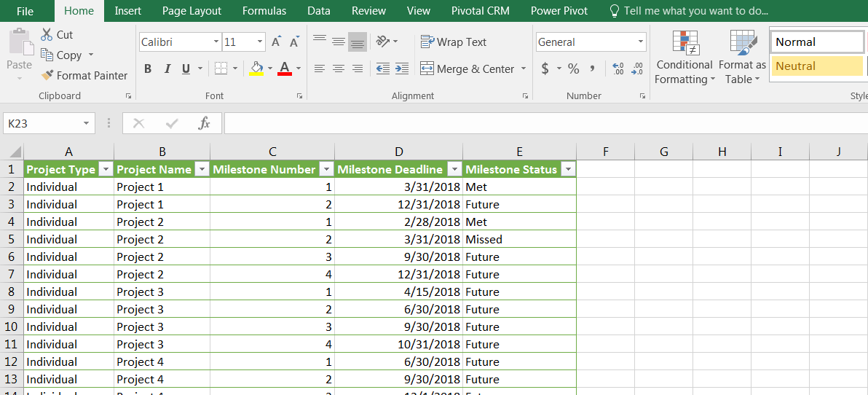
Task: Select the cell containing Missed
Action: tap(519, 239)
